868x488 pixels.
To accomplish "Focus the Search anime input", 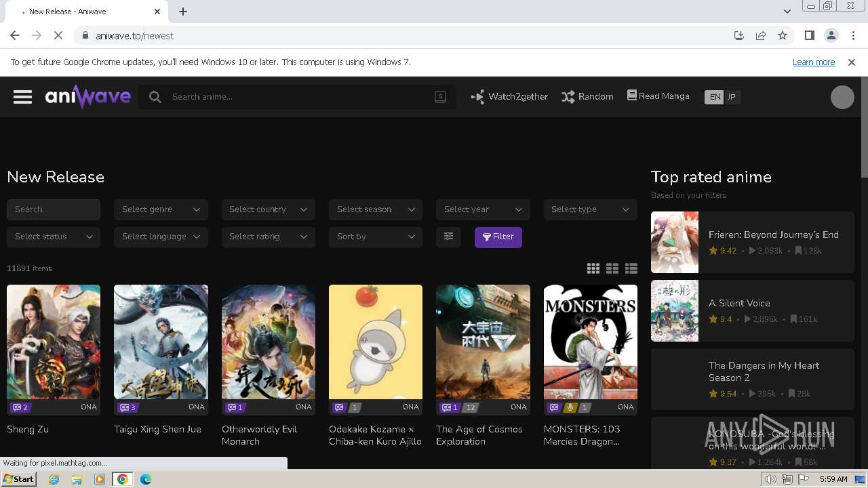I will (298, 97).
